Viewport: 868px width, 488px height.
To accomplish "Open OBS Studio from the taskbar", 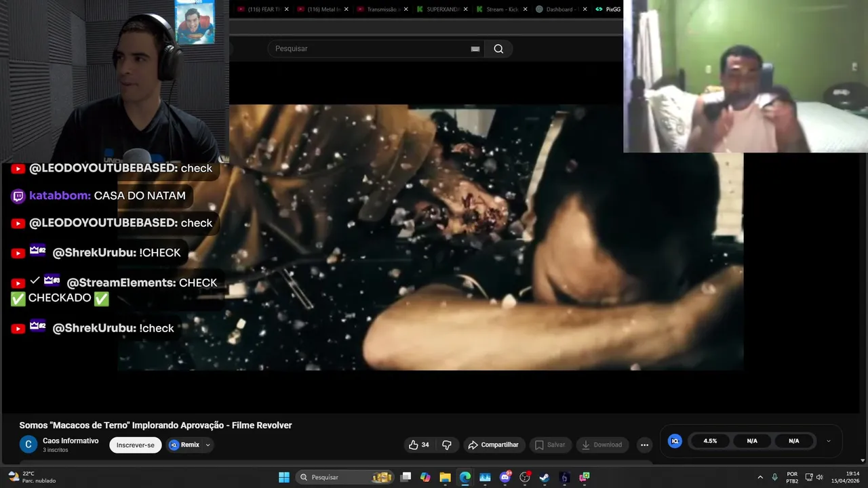I will [x=525, y=477].
